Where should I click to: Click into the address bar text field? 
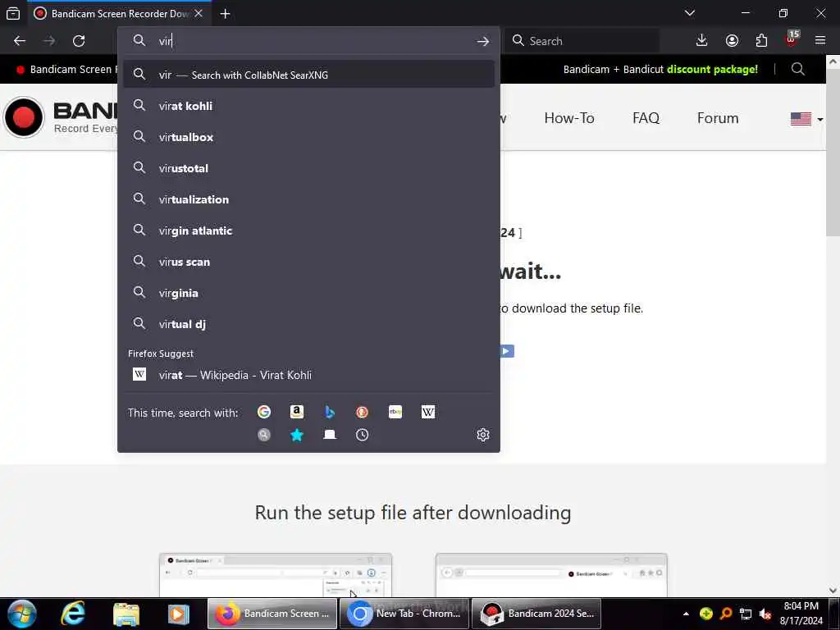click(x=316, y=41)
